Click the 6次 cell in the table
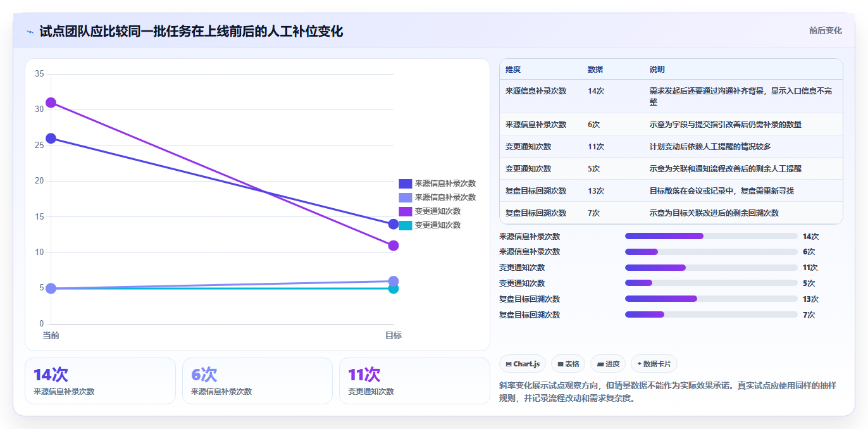The width and height of the screenshot is (868, 429). pos(593,125)
